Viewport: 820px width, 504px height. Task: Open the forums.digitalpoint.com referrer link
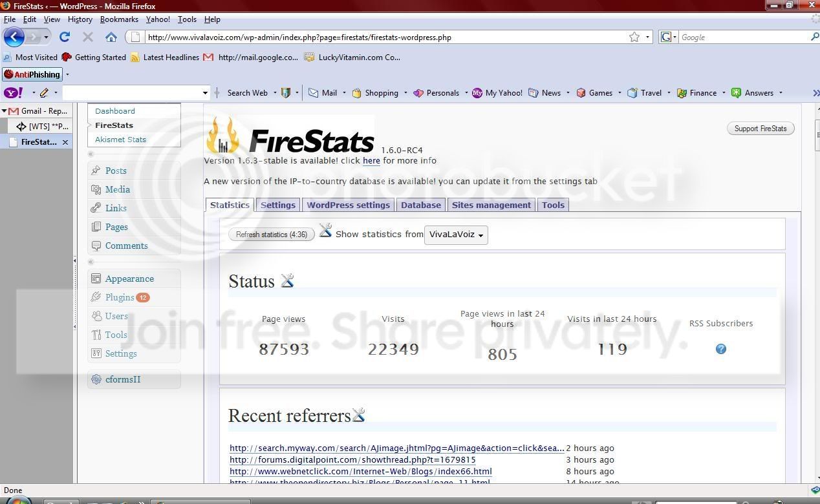352,459
